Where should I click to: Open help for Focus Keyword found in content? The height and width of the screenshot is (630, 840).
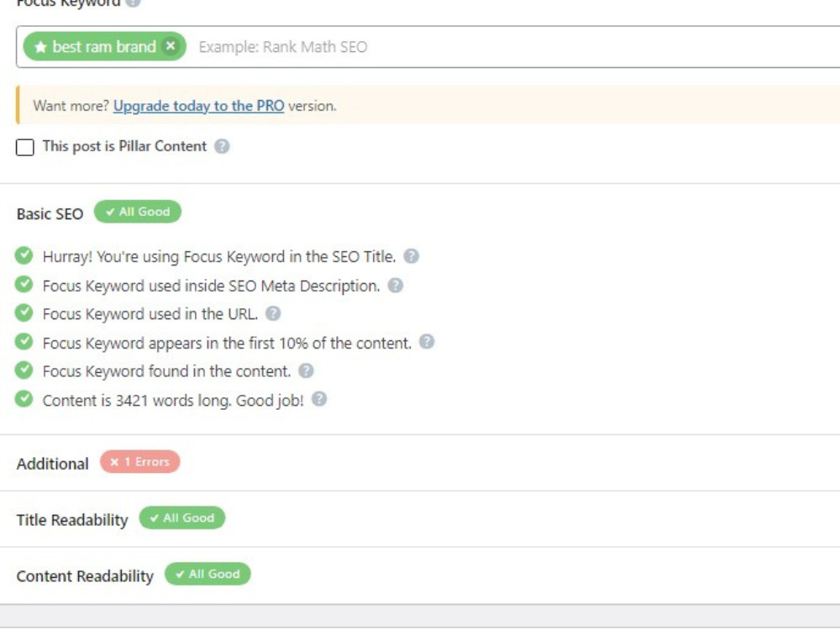tap(306, 370)
